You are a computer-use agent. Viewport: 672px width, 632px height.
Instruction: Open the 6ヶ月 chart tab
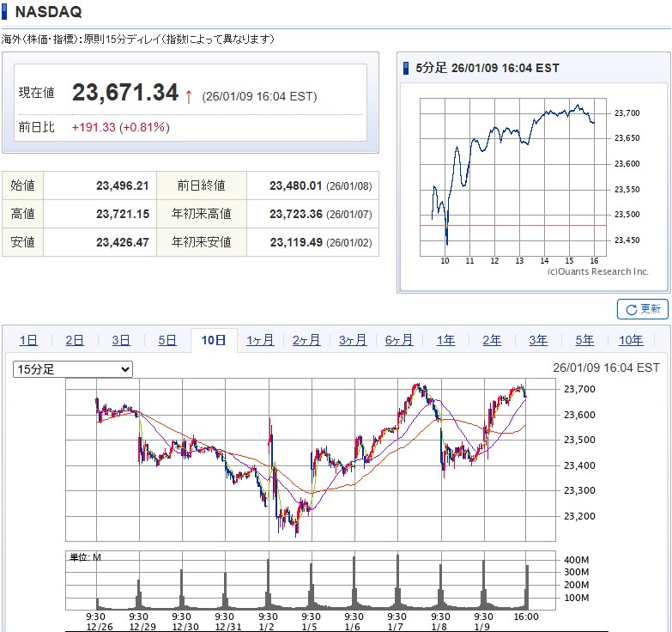(399, 340)
